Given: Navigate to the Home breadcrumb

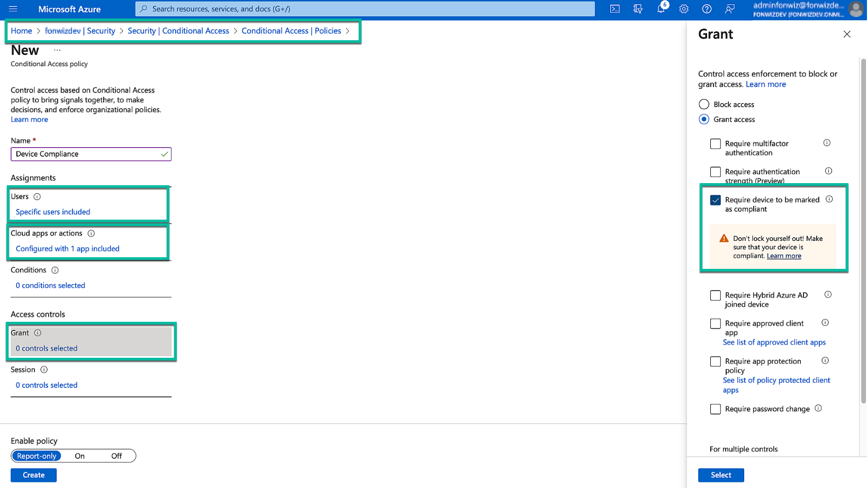Looking at the screenshot, I should coord(21,31).
